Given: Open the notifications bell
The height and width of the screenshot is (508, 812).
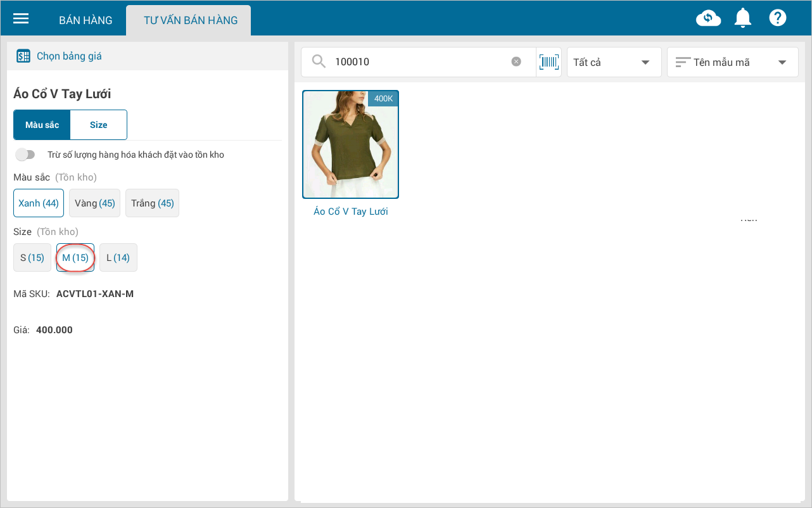Looking at the screenshot, I should [x=742, y=18].
